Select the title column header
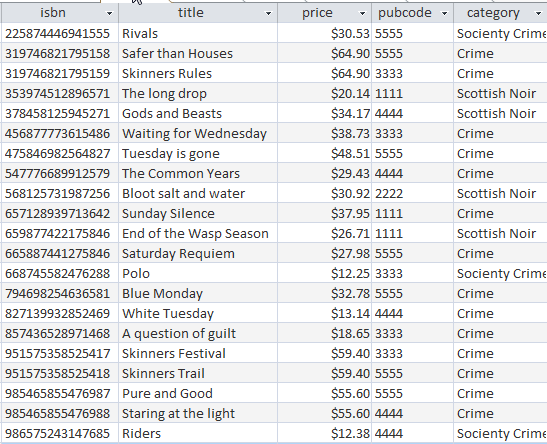The image size is (547, 444). (198, 13)
